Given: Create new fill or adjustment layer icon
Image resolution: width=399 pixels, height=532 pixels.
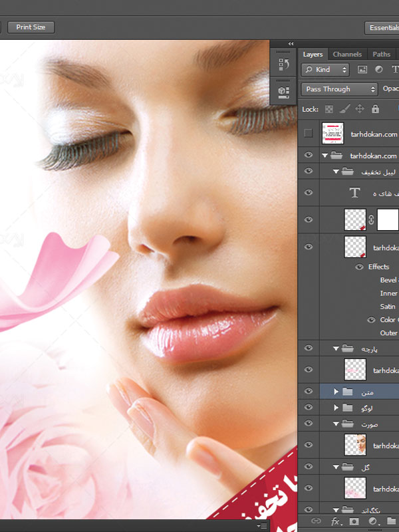Looking at the screenshot, I should point(372,521).
